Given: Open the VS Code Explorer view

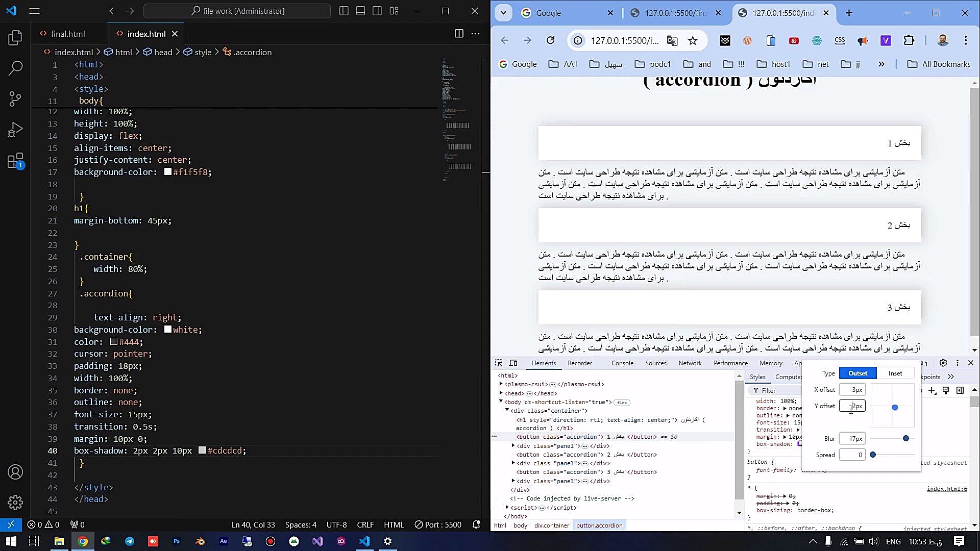Looking at the screenshot, I should click(x=15, y=38).
